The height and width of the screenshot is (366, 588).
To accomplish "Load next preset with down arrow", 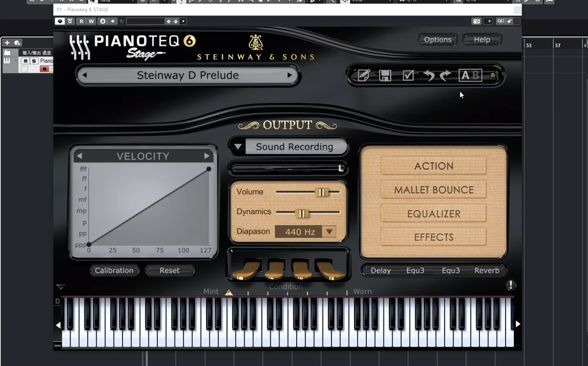I will point(176,21).
